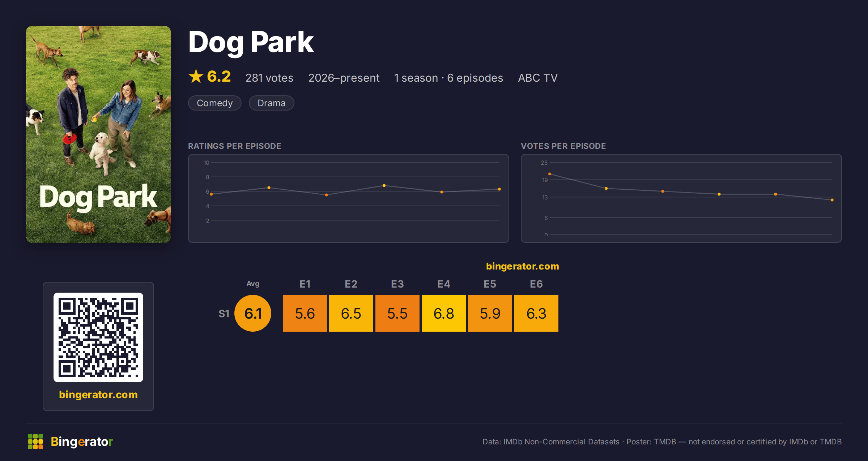Click the Dog Park title heading
Viewport: 868px width, 461px height.
(x=251, y=43)
